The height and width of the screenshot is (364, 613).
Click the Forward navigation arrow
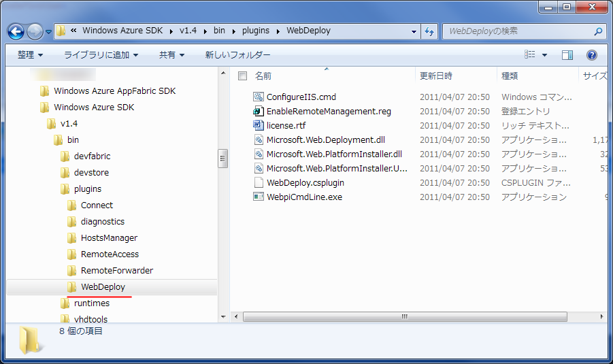[35, 32]
